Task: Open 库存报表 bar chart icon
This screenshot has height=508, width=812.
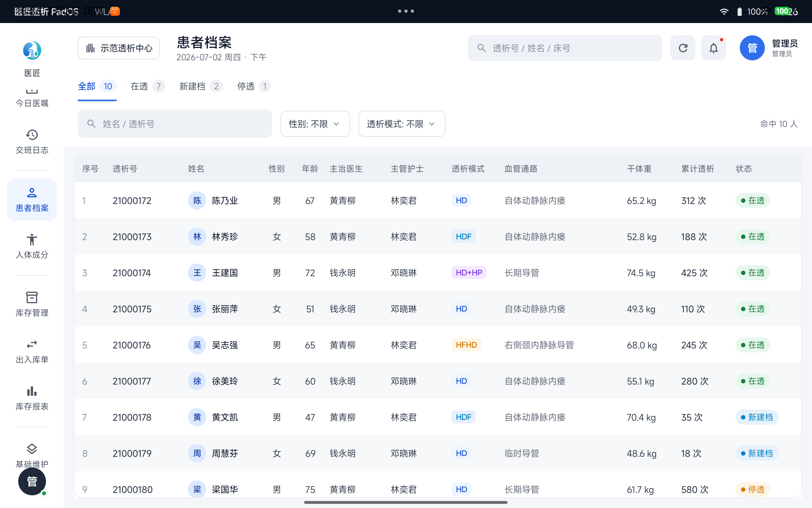Action: tap(32, 391)
